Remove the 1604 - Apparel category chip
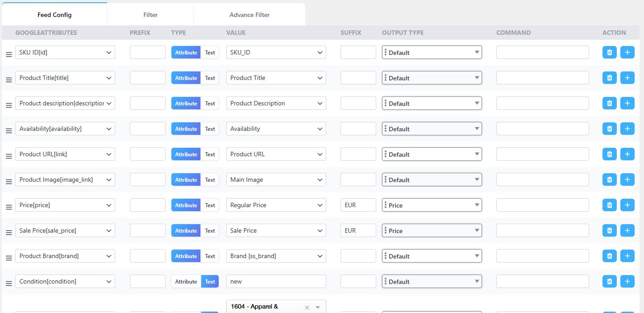Image resolution: width=644 pixels, height=313 pixels. (x=307, y=307)
